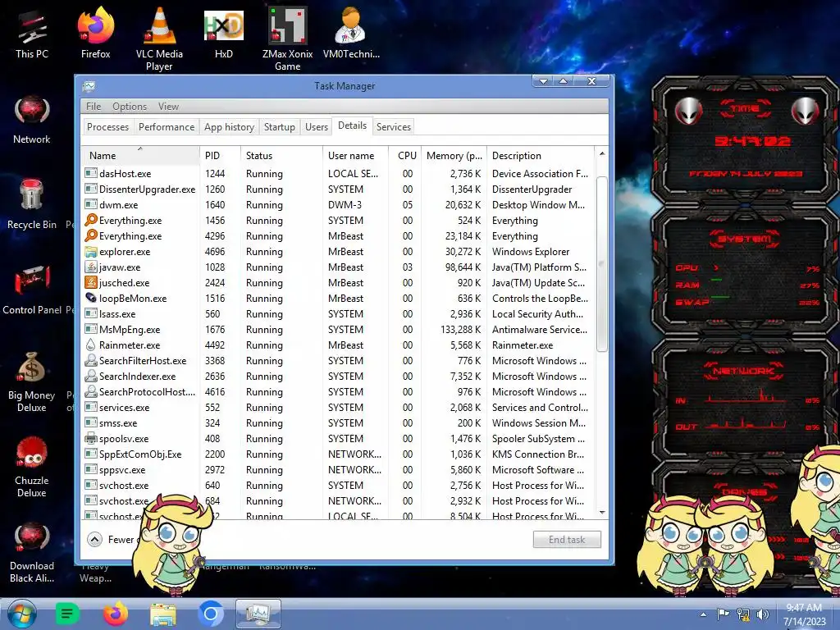Open the Options menu
The height and width of the screenshot is (630, 840).
[129, 106]
